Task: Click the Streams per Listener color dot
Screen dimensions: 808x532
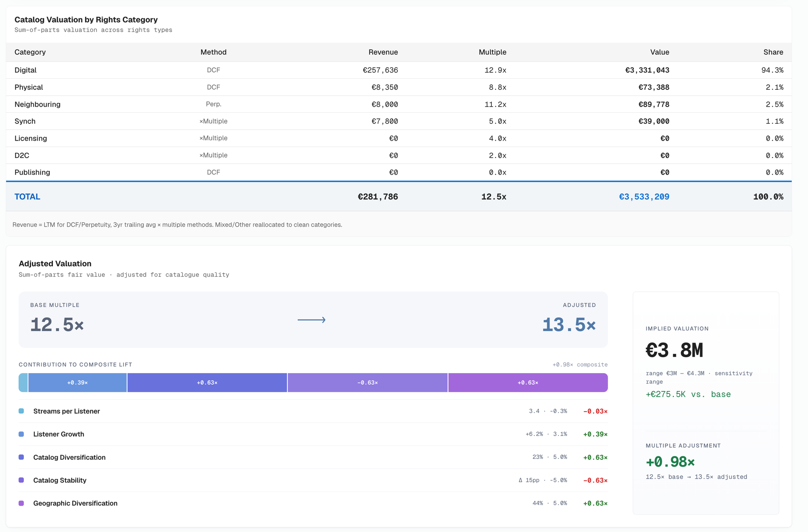Action: pos(21,411)
